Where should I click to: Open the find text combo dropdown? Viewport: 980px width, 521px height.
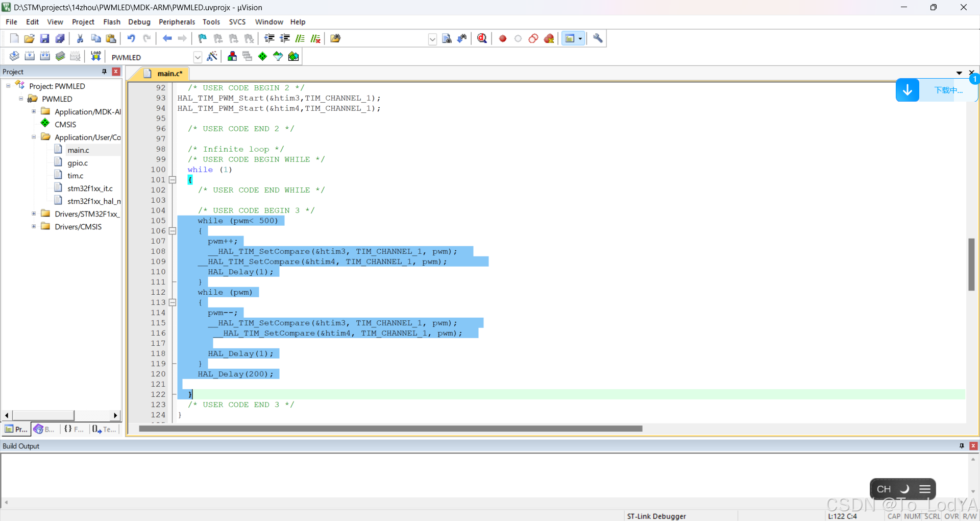432,39
